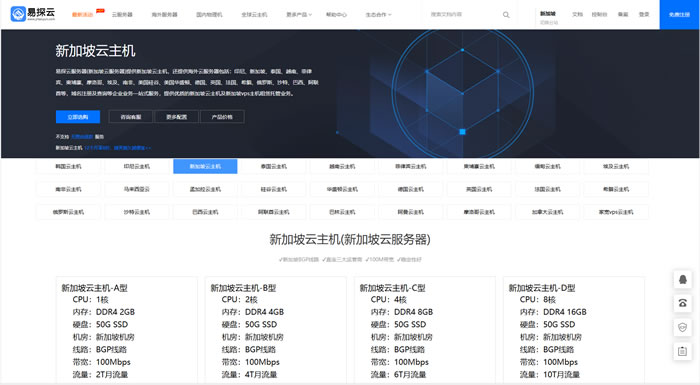This screenshot has height=385, width=700.
Task: Click the 备案 link in the header
Action: [623, 14]
